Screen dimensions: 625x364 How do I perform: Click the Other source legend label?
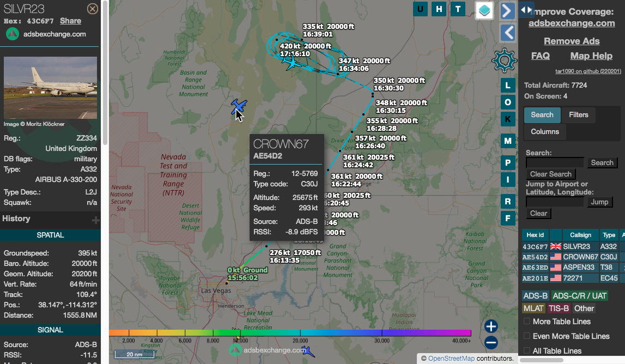(584, 308)
